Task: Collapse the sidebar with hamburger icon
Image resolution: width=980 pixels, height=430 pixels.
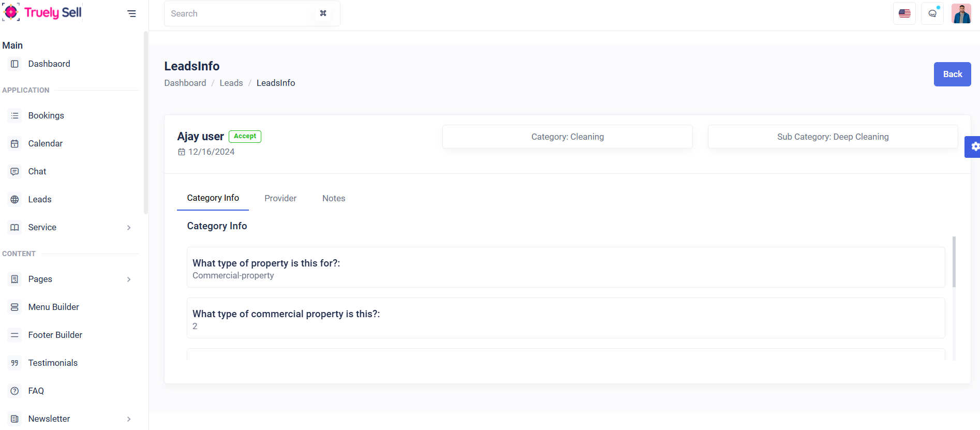Action: pyautogui.click(x=131, y=13)
